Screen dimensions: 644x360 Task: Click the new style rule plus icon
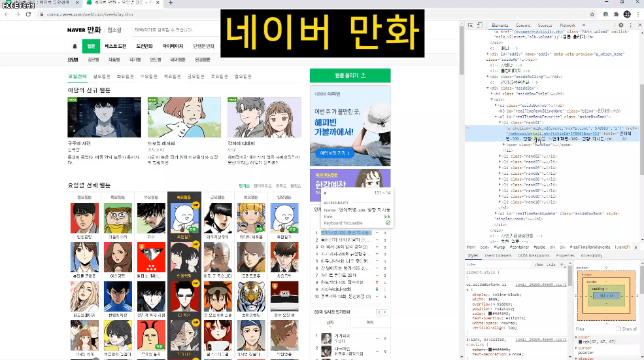(562, 264)
